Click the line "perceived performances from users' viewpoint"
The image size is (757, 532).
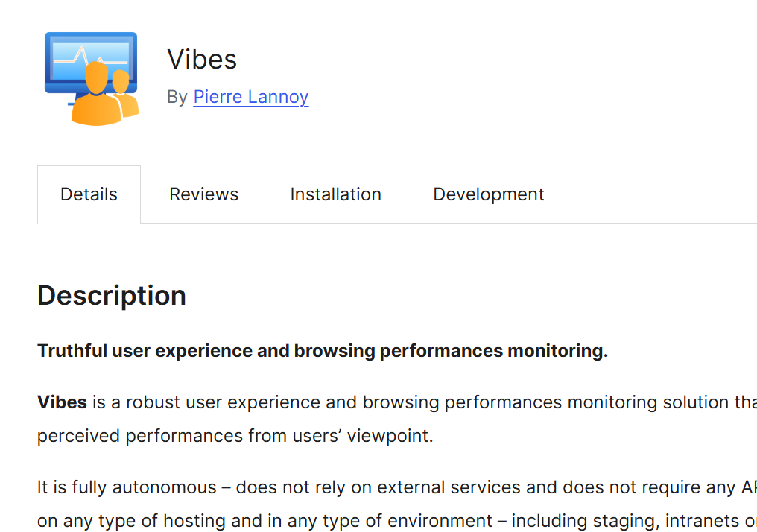click(235, 435)
